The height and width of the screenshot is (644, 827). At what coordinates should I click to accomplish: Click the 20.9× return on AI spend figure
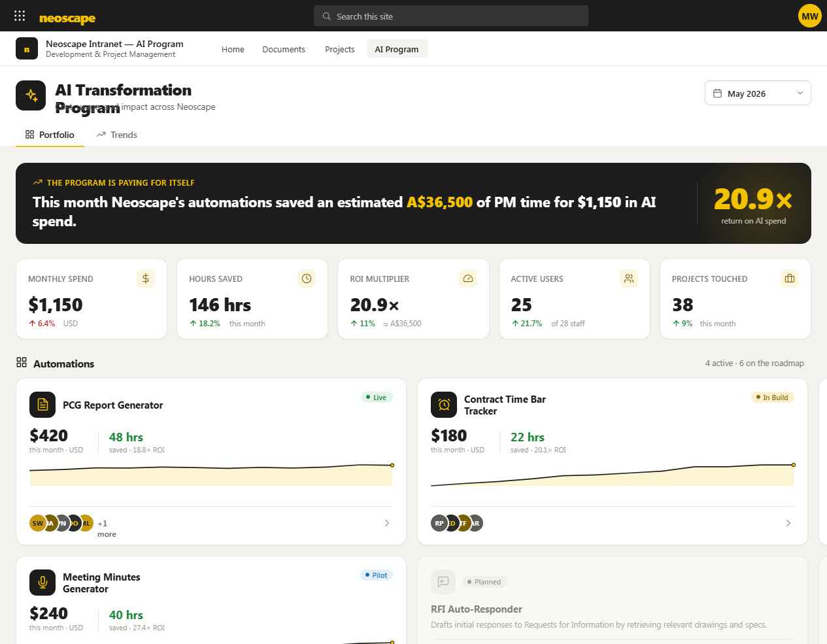click(x=753, y=199)
